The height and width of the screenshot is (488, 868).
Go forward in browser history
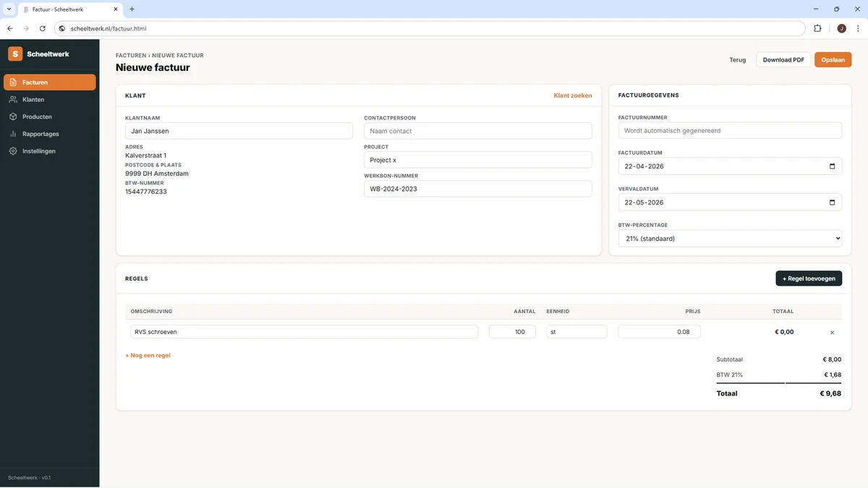pyautogui.click(x=27, y=28)
